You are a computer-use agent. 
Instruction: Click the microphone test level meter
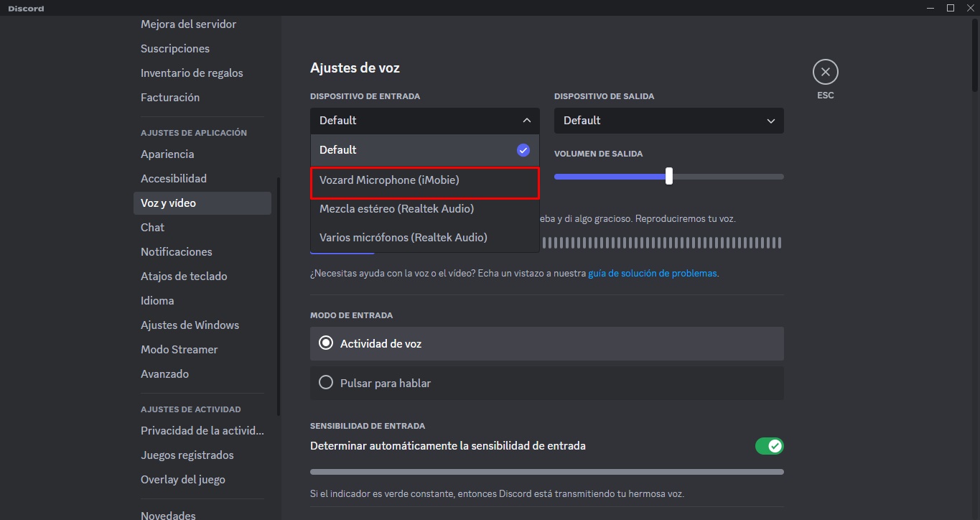point(661,243)
